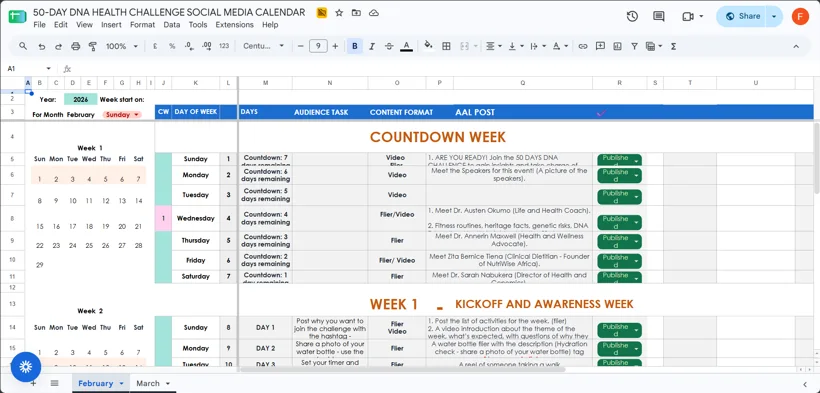
Task: Apply italic formatting
Action: [x=372, y=46]
